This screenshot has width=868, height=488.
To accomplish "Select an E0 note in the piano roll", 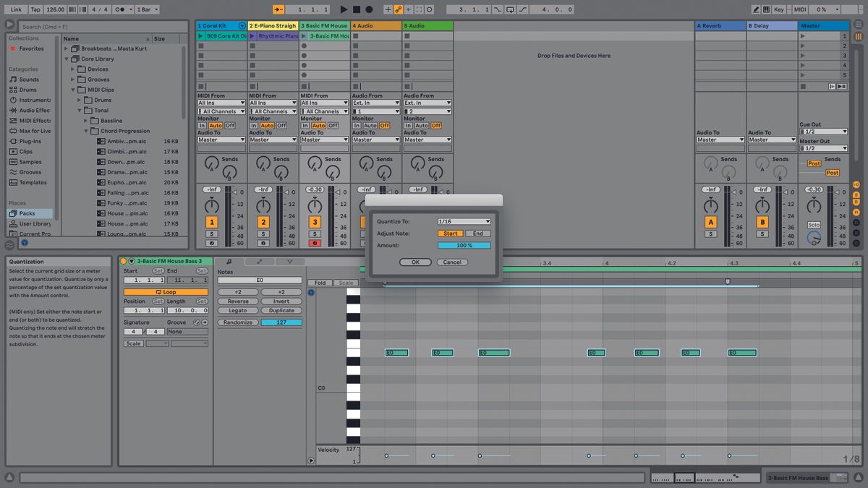I will tap(396, 352).
